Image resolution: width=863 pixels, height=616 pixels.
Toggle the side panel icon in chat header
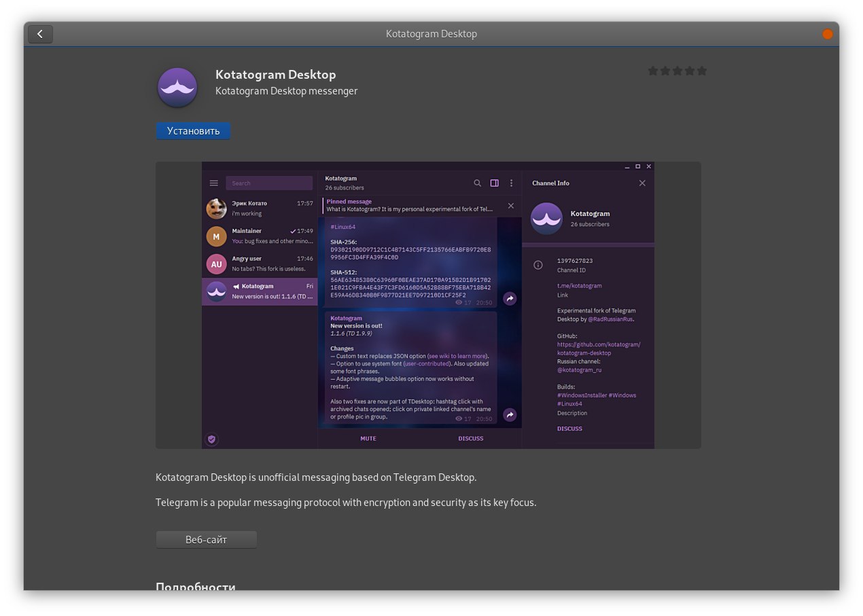495,183
